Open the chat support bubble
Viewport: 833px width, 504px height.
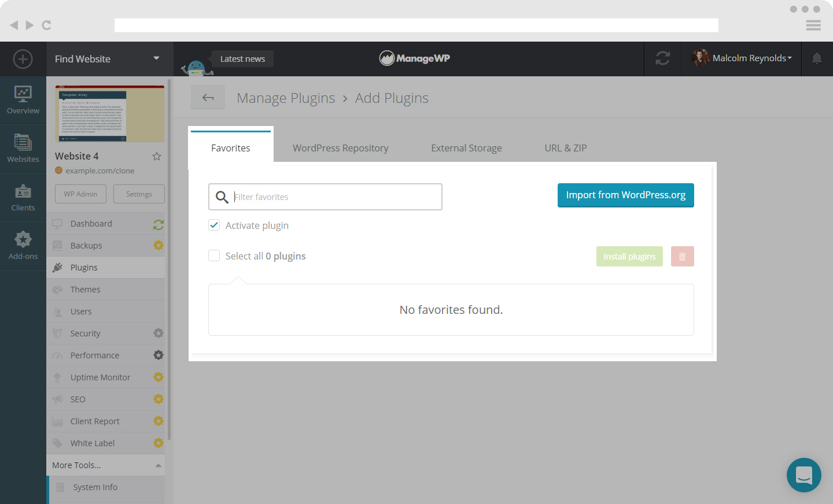[x=804, y=475]
